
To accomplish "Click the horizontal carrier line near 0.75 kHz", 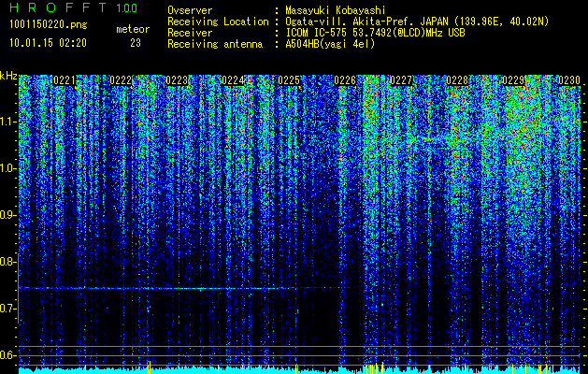I will click(184, 288).
